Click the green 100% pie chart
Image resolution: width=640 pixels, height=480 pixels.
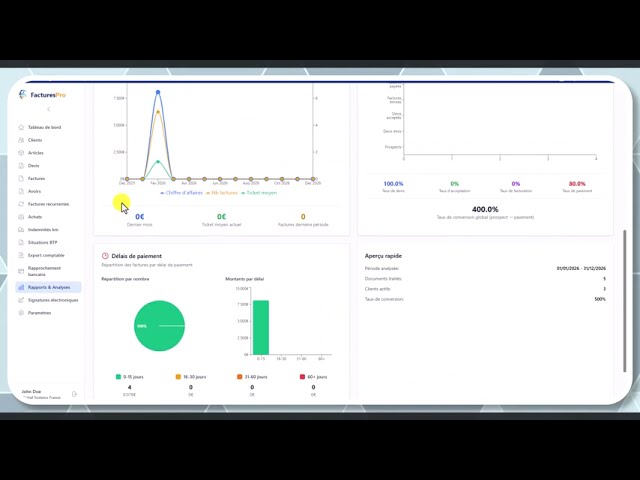click(159, 326)
